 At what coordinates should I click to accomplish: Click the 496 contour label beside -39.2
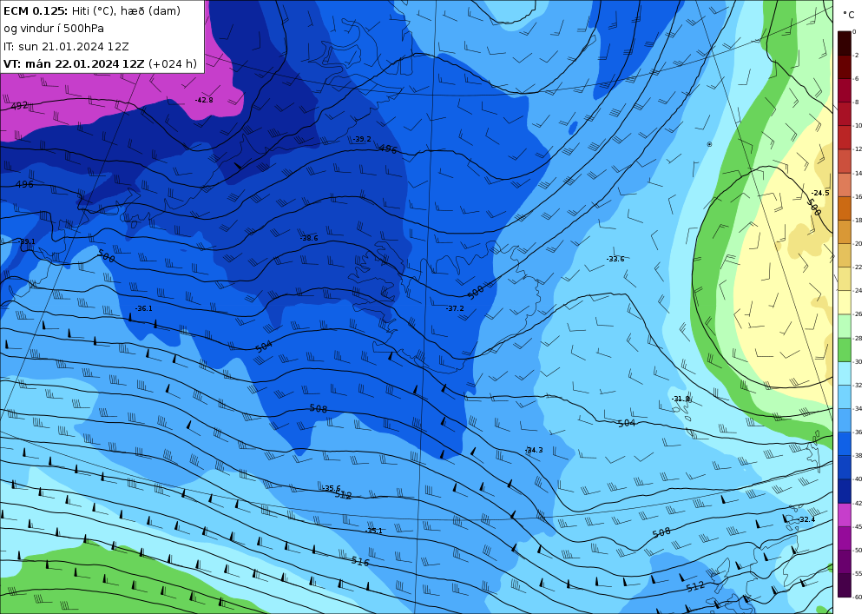(x=387, y=149)
